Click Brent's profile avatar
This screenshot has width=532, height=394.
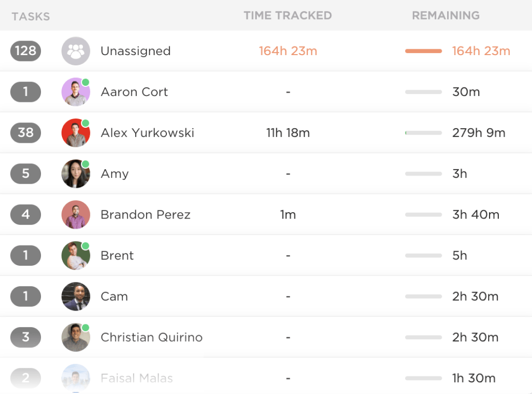[x=76, y=256]
